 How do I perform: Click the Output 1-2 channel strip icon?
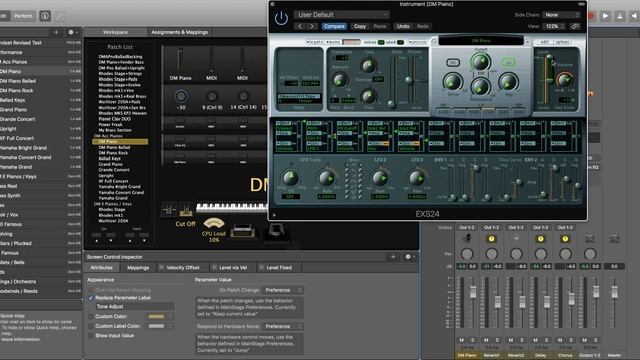coord(589,239)
